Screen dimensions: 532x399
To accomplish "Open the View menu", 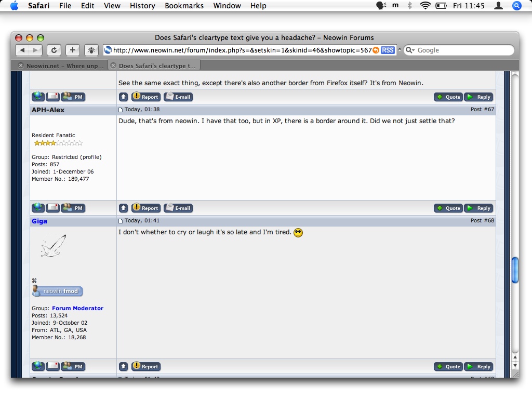I will (x=112, y=6).
